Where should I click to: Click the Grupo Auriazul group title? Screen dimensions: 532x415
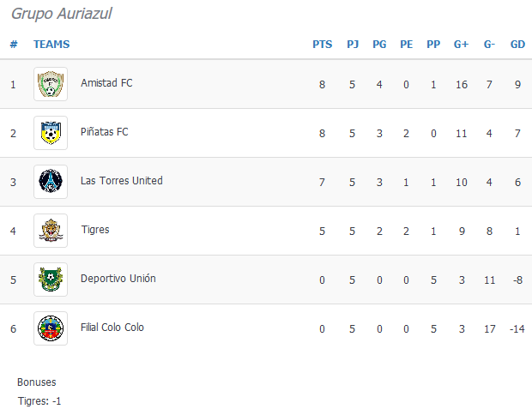tap(62, 14)
